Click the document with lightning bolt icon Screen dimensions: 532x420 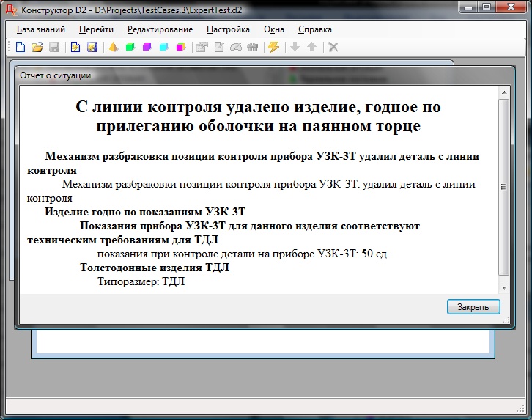[75, 47]
